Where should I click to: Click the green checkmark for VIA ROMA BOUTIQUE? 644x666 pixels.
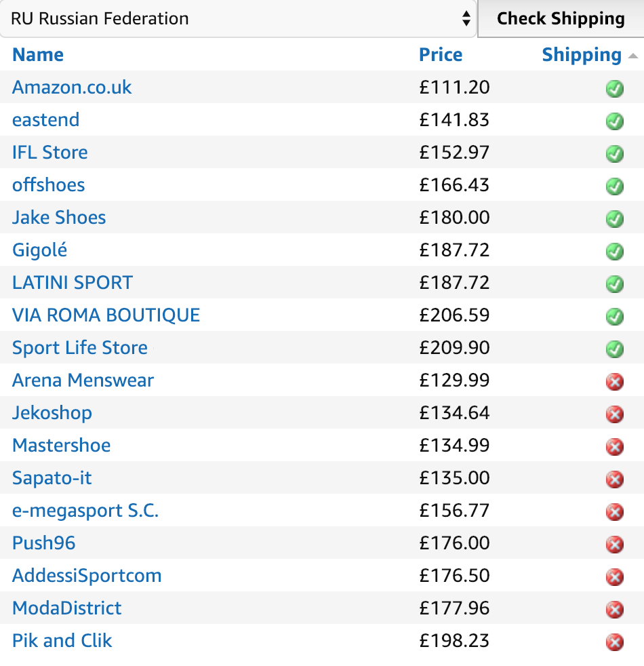pyautogui.click(x=614, y=316)
